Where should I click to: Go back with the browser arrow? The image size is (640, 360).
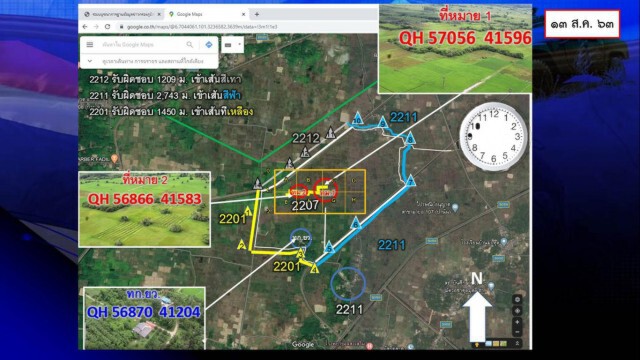pos(85,27)
